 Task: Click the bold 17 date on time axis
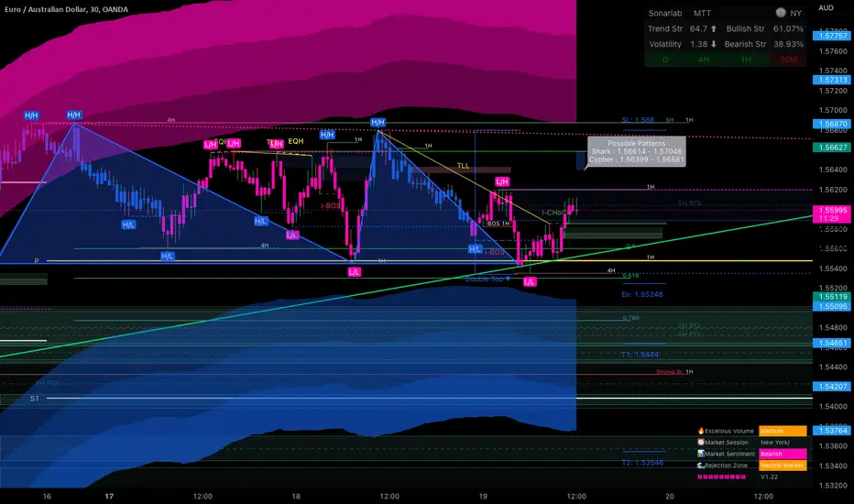pos(109,497)
